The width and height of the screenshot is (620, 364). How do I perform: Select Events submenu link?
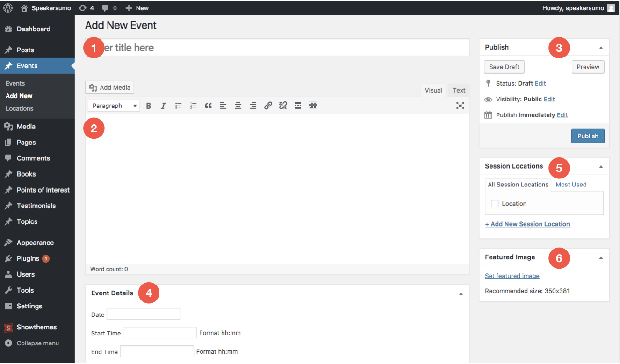[x=15, y=83]
